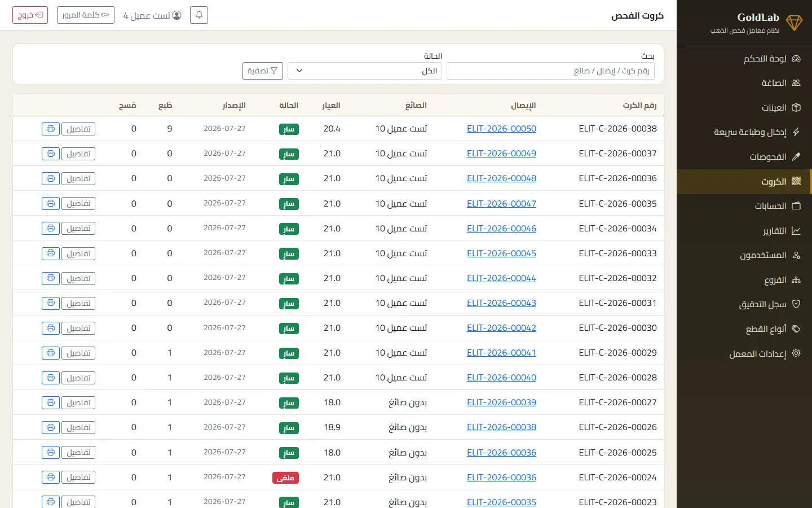
Task: Open receipt link ELIT-2026-00044
Action: [x=501, y=278]
